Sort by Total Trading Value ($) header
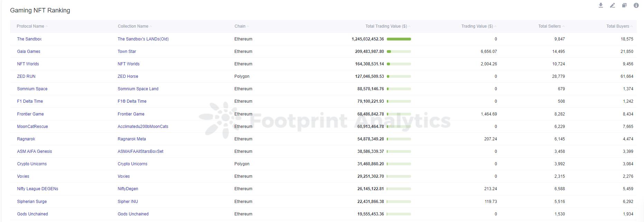644x222 pixels. click(x=386, y=26)
